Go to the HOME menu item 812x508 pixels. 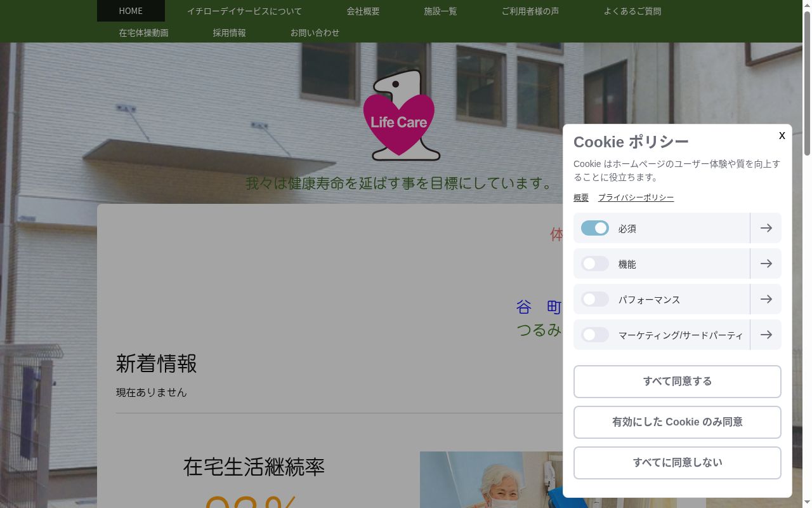point(131,11)
